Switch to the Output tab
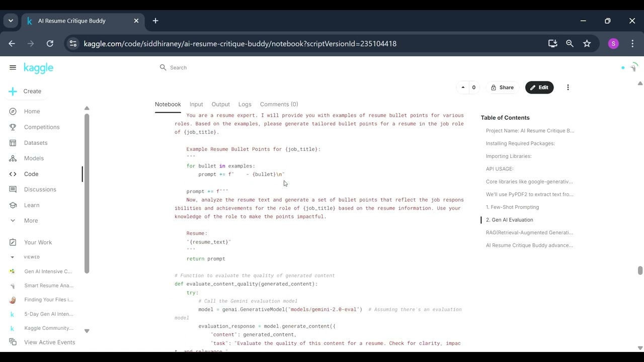This screenshot has width=644, height=362. click(220, 104)
